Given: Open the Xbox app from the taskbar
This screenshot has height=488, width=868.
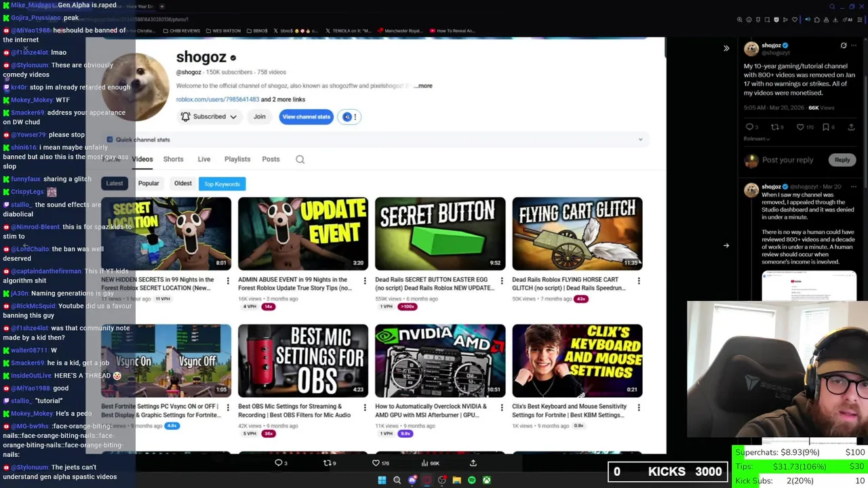Looking at the screenshot, I should coord(486,480).
